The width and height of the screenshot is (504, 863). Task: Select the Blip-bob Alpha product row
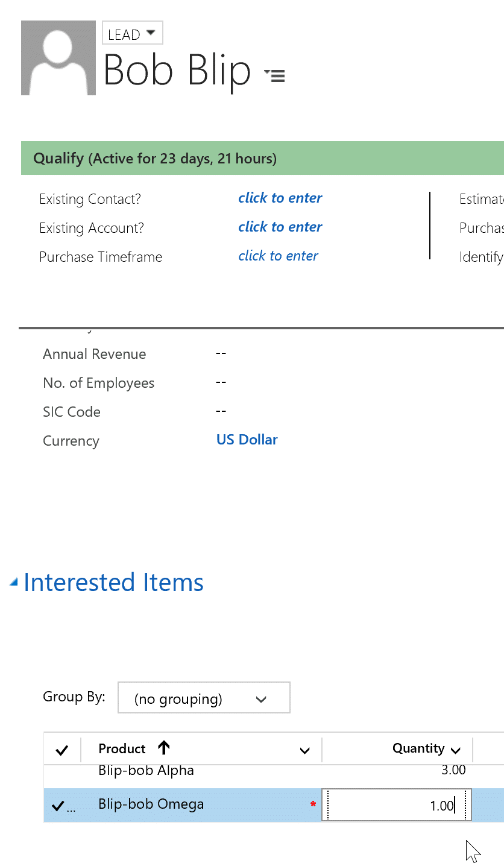(274, 771)
